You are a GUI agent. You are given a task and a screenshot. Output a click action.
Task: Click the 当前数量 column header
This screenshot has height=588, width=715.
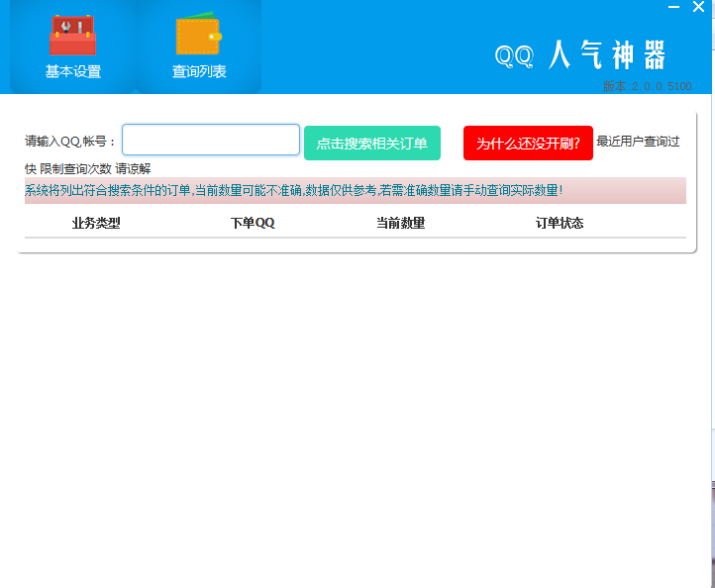click(400, 223)
